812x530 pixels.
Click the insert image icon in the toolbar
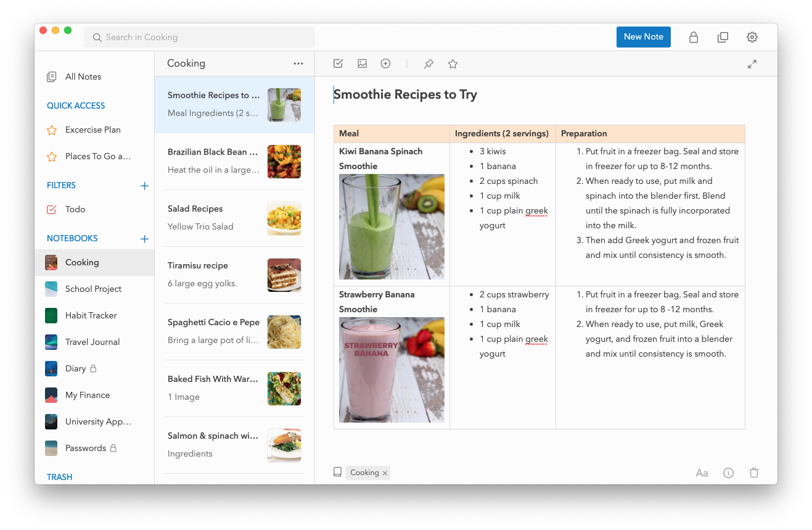tap(362, 64)
